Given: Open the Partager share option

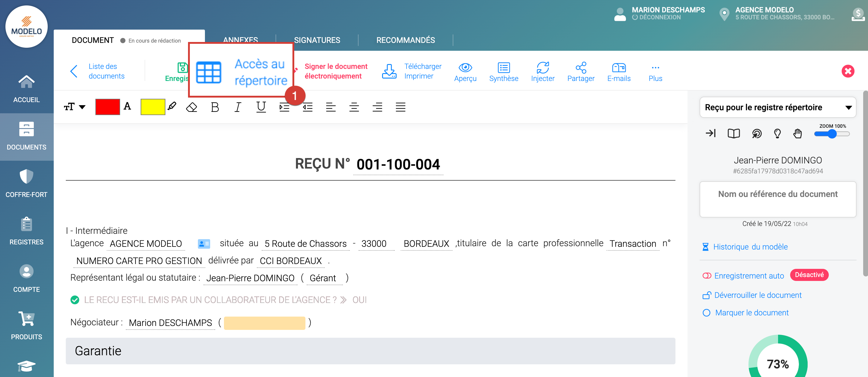Looking at the screenshot, I should (x=581, y=68).
